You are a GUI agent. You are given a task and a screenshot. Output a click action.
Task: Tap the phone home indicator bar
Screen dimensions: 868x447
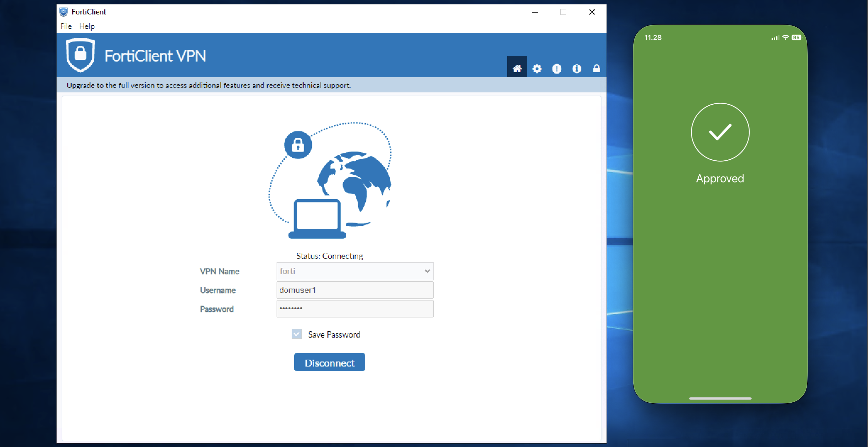720,399
